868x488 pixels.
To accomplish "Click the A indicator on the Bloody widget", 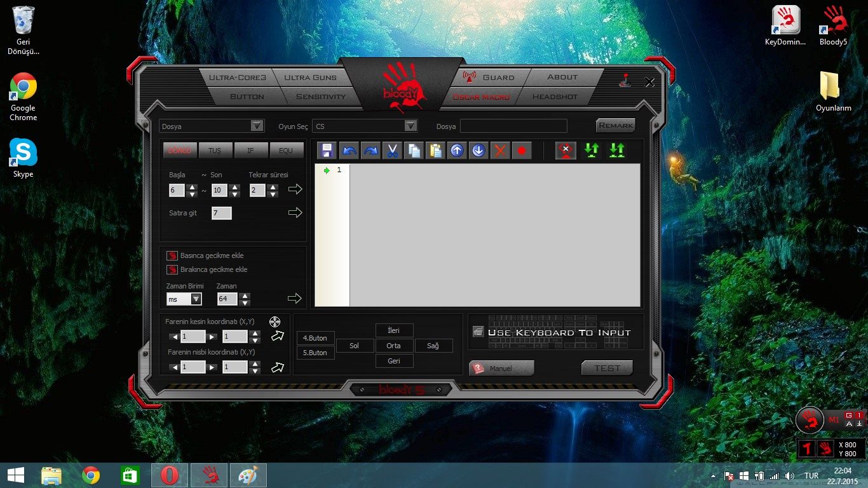I will [849, 424].
